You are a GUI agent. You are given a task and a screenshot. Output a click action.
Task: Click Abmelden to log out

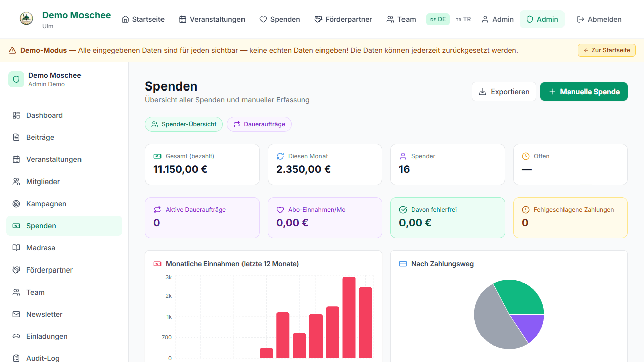(x=599, y=19)
